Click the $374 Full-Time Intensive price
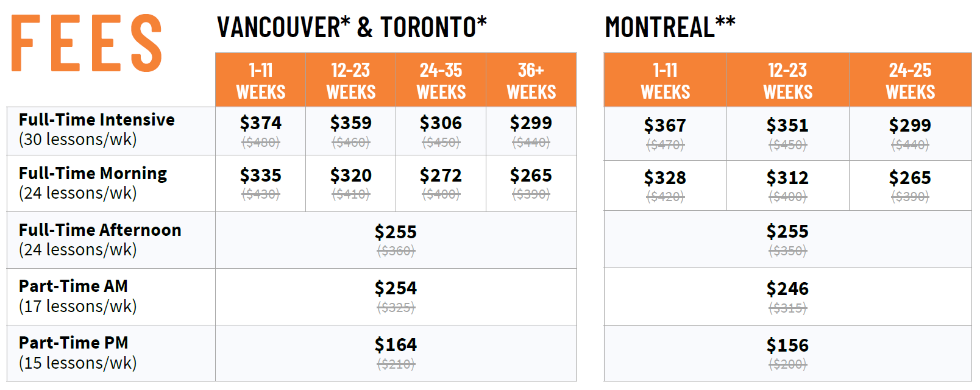Screen dimensions: 980x390 tap(260, 124)
